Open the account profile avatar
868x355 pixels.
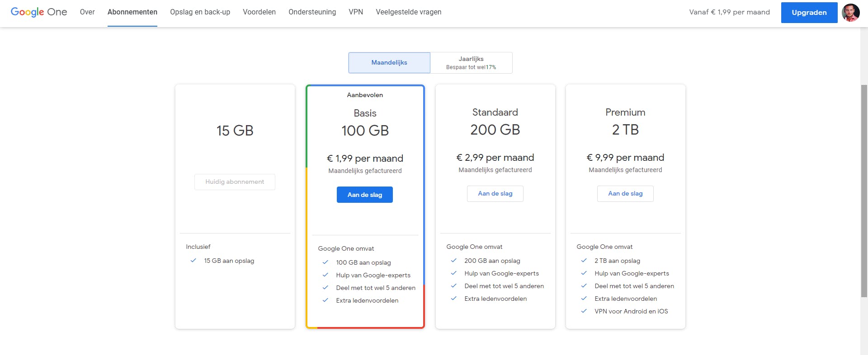coord(850,13)
